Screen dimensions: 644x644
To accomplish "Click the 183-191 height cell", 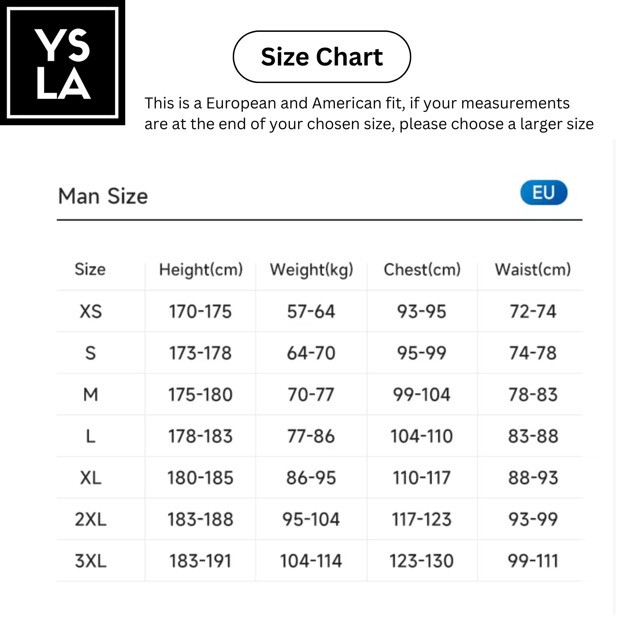I will tap(200, 561).
